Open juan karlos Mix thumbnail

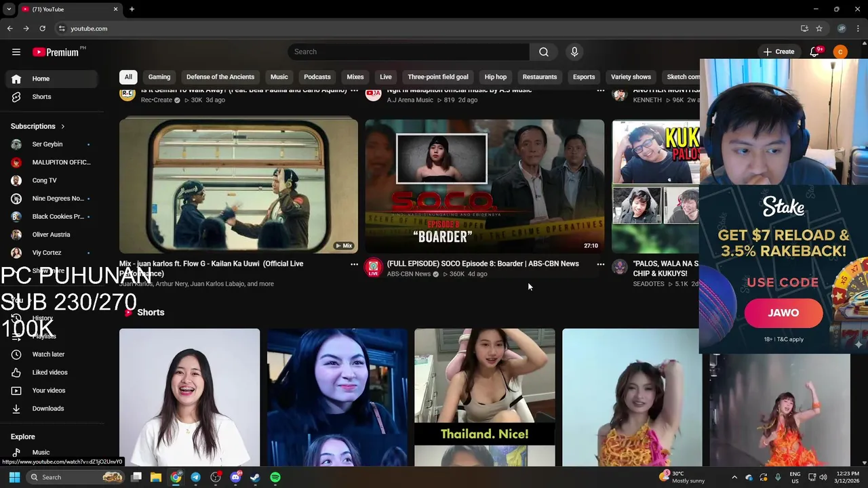click(x=239, y=186)
